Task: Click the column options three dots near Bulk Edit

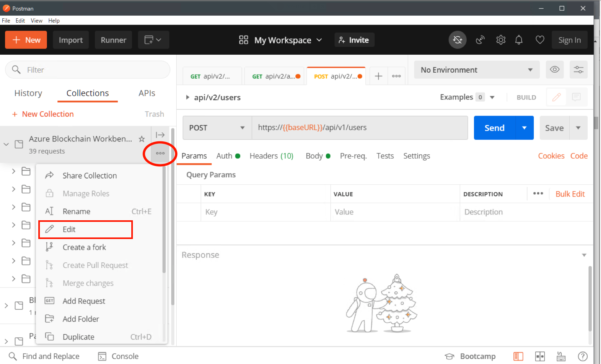Action: point(538,193)
